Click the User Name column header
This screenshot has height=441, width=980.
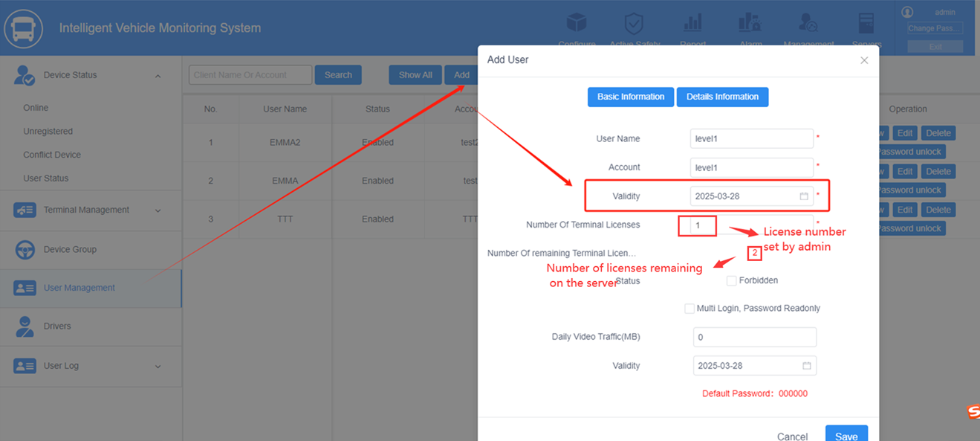pyautogui.click(x=285, y=109)
